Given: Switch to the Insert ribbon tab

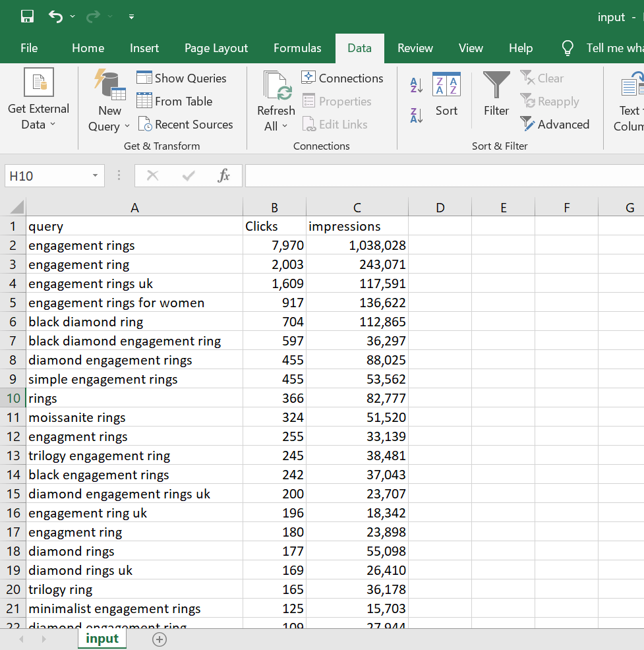Looking at the screenshot, I should point(144,48).
